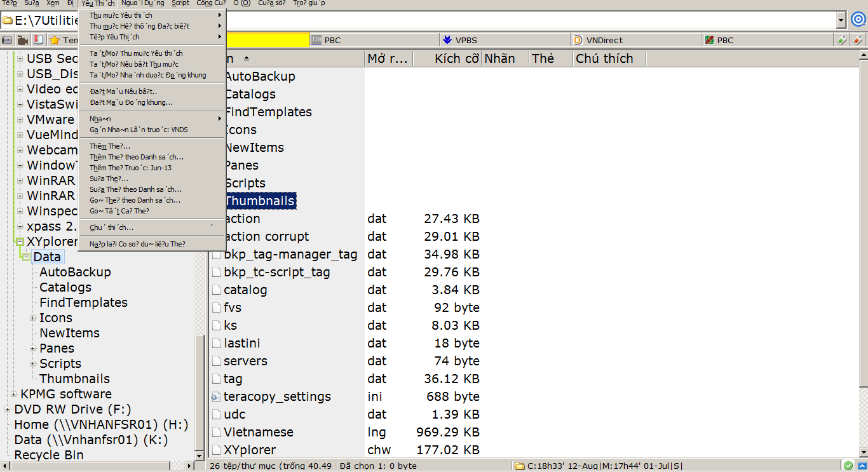
Task: Click the yellow highlighted catalog bar item
Action: click(x=267, y=40)
